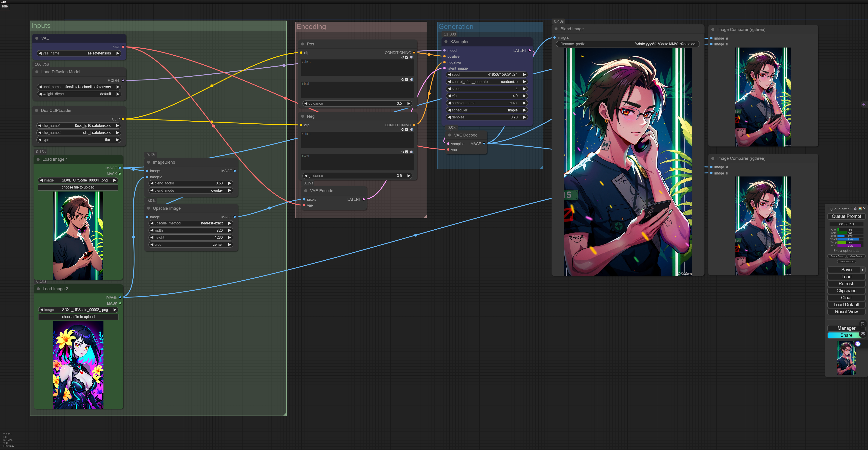Click the filename_prefix field in Blend Image node

[627, 44]
